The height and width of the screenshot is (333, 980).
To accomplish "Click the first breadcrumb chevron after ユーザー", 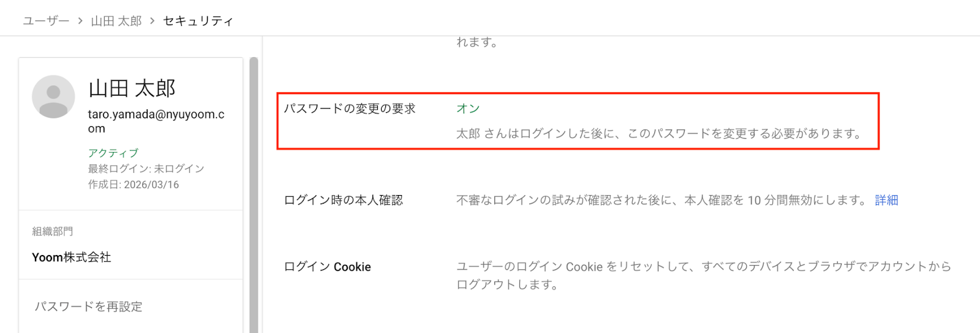I will (x=80, y=21).
